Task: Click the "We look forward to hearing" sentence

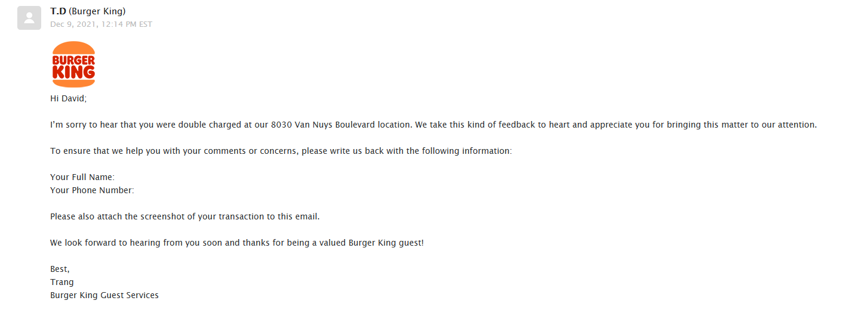Action: (107, 243)
